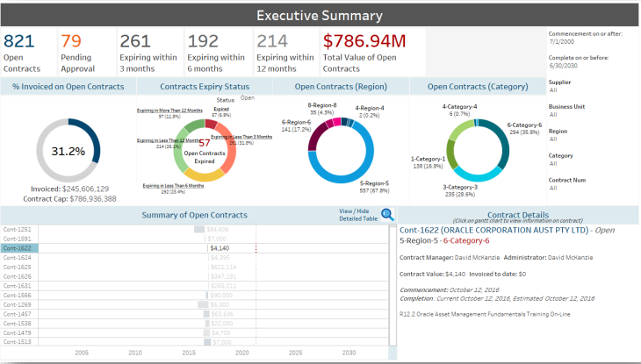The image size is (641, 364).
Task: Click the red Expired segment of expiry donut
Action: pyautogui.click(x=211, y=124)
